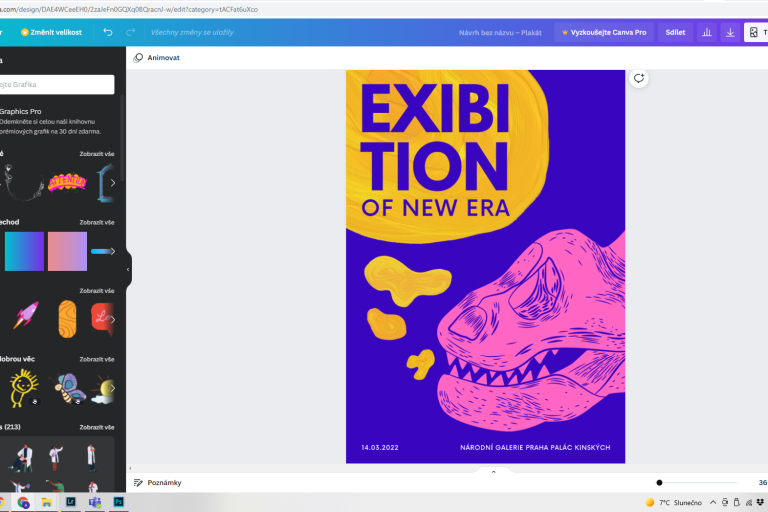
Task: Open Microsoft Teams from the taskbar
Action: tap(95, 502)
